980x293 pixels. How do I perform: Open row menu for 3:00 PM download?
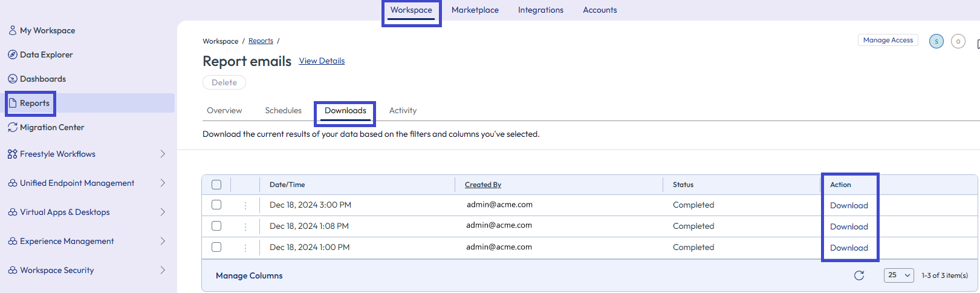click(245, 205)
